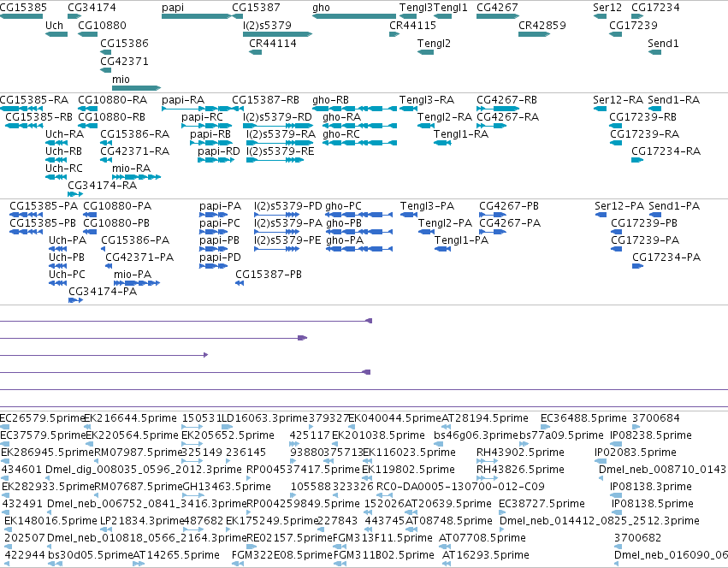
Task: Select the RC0-DA0005-130700-012-C09 EST label
Action: tap(460, 488)
